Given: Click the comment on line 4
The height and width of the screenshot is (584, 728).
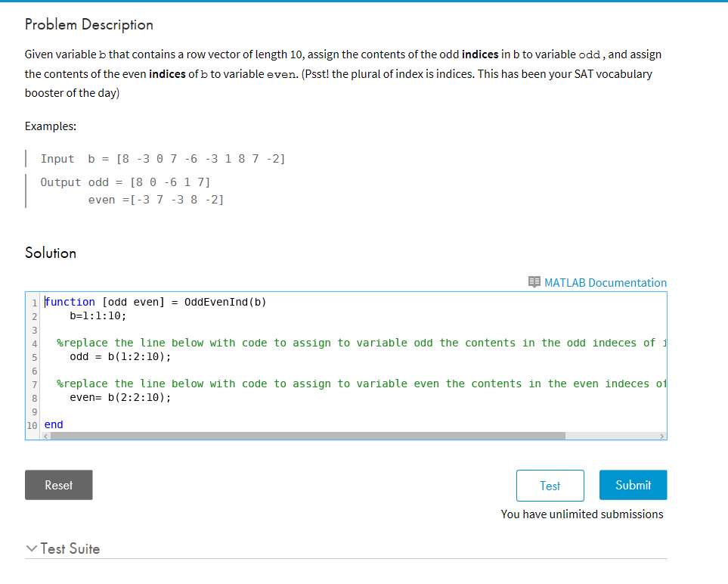Looking at the screenshot, I should pyautogui.click(x=302, y=342).
